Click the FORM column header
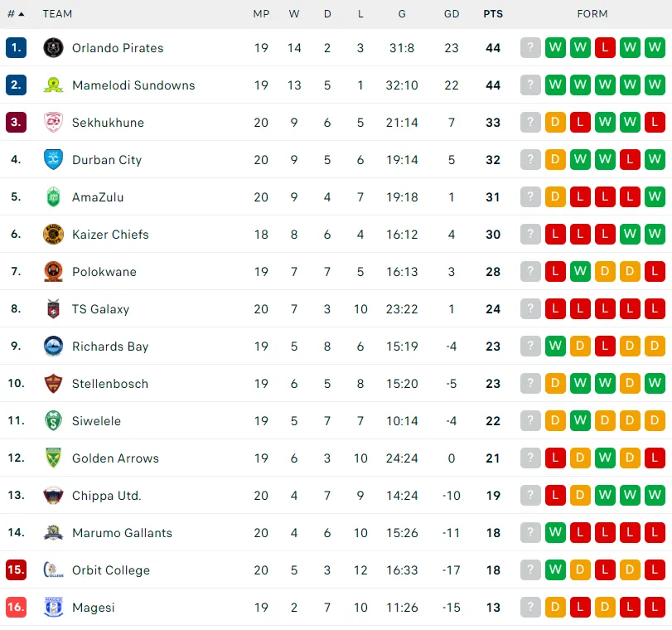Image resolution: width=672 pixels, height=630 pixels. coord(592,14)
